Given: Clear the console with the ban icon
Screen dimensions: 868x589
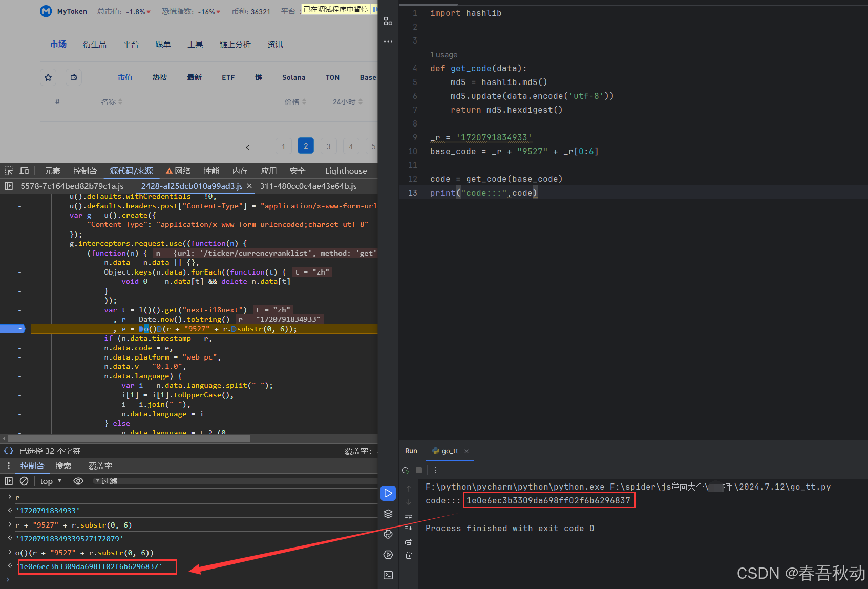Looking at the screenshot, I should click(x=24, y=481).
